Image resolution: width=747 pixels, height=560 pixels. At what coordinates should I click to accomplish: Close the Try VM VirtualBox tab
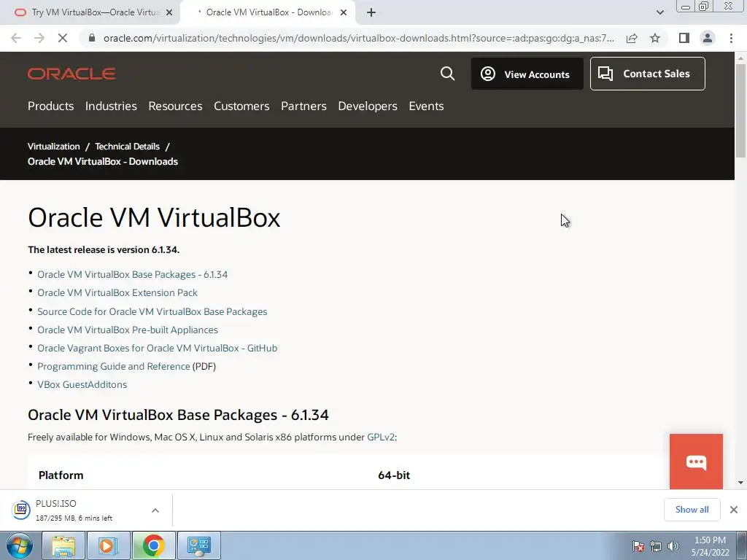[169, 12]
